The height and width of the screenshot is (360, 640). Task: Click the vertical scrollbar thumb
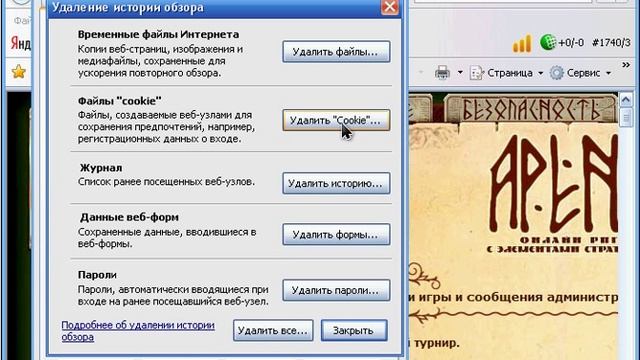[626, 118]
